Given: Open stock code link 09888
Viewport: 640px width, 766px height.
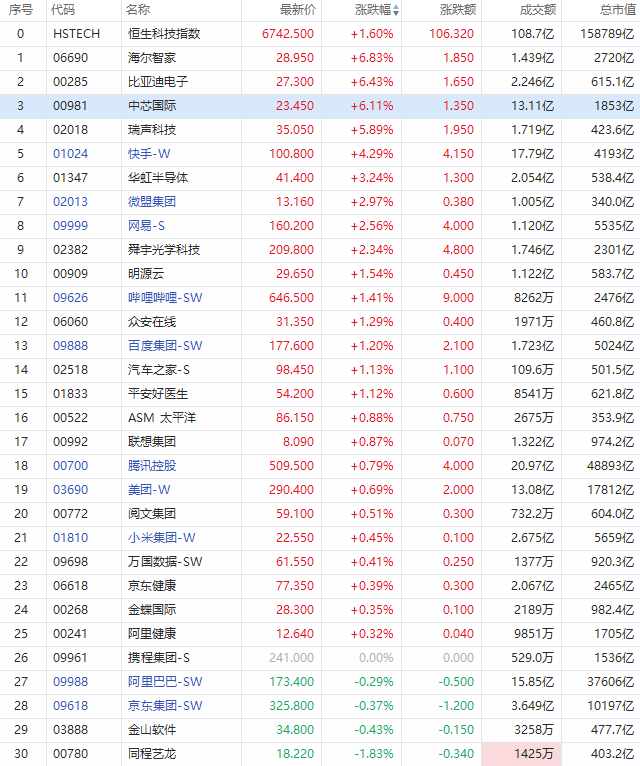Looking at the screenshot, I should point(70,345).
